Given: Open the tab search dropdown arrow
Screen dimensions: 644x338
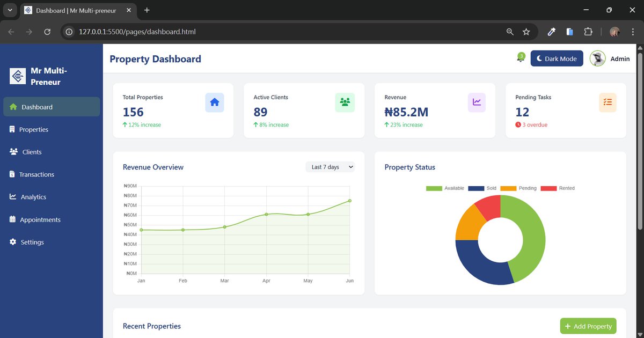Looking at the screenshot, I should pos(10,10).
